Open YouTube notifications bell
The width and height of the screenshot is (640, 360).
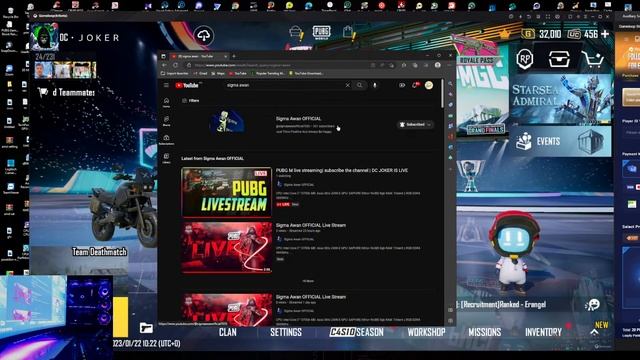[415, 85]
